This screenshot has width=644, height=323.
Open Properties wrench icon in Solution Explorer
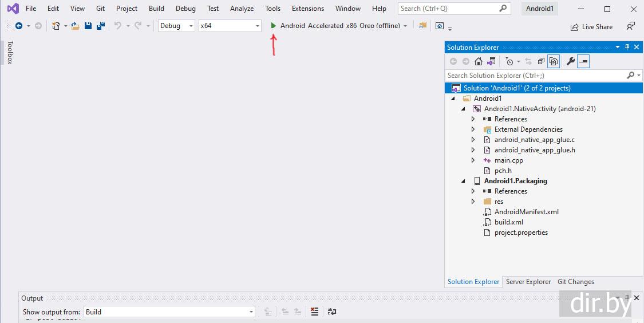pos(570,62)
